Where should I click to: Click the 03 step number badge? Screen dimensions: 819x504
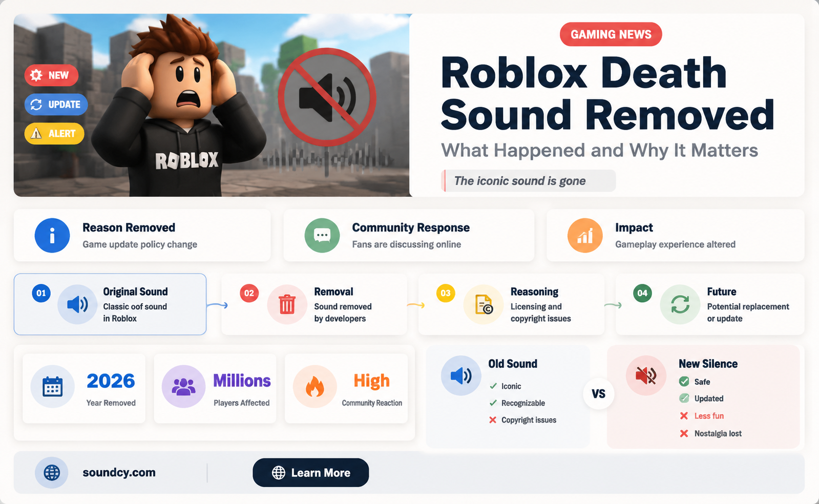tap(446, 293)
